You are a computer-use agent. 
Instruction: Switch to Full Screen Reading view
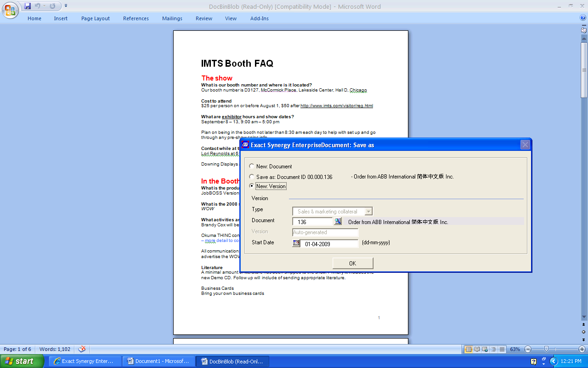(477, 349)
